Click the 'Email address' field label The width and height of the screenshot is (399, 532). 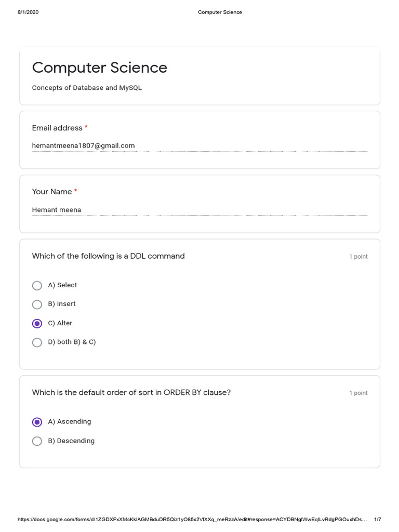pos(57,128)
